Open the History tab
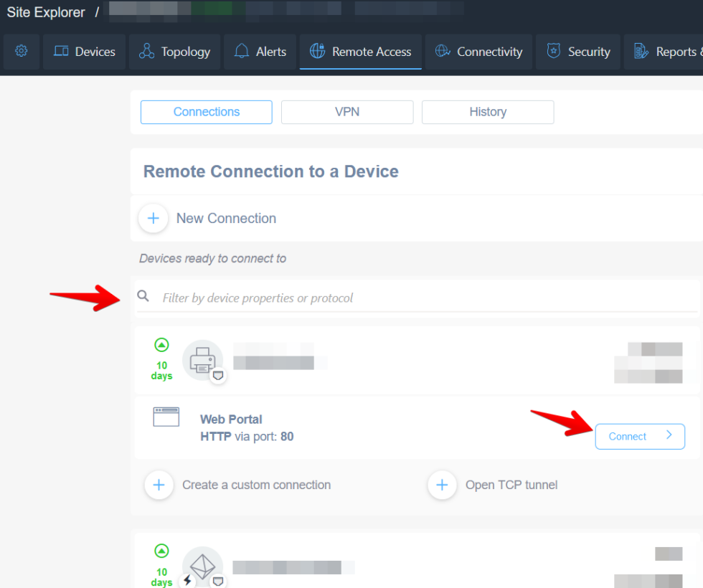Image resolution: width=703 pixels, height=588 pixels. click(488, 112)
